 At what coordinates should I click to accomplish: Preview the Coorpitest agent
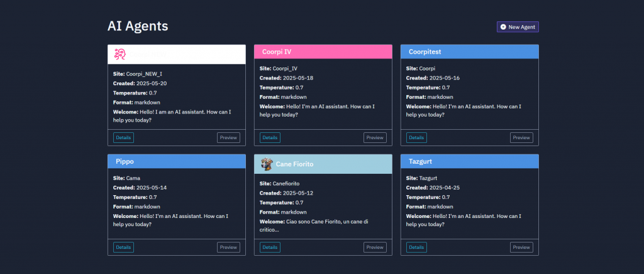(x=521, y=137)
